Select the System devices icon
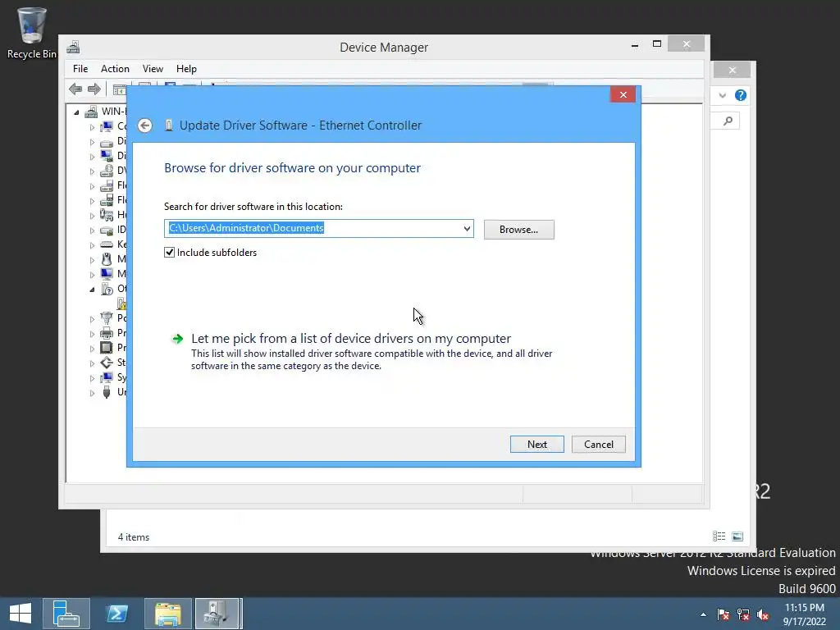The height and width of the screenshot is (630, 840). tap(107, 377)
